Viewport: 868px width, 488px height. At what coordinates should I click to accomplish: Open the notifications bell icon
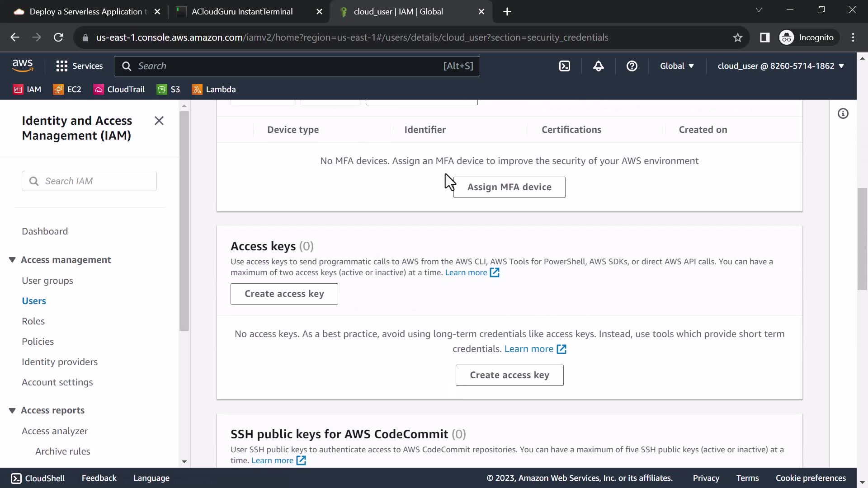tap(598, 66)
